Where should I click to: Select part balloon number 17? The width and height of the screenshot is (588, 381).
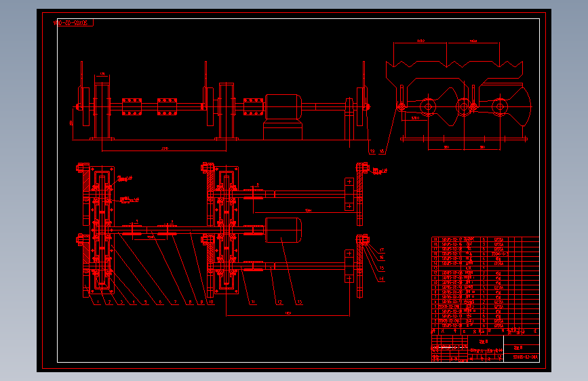(381, 249)
